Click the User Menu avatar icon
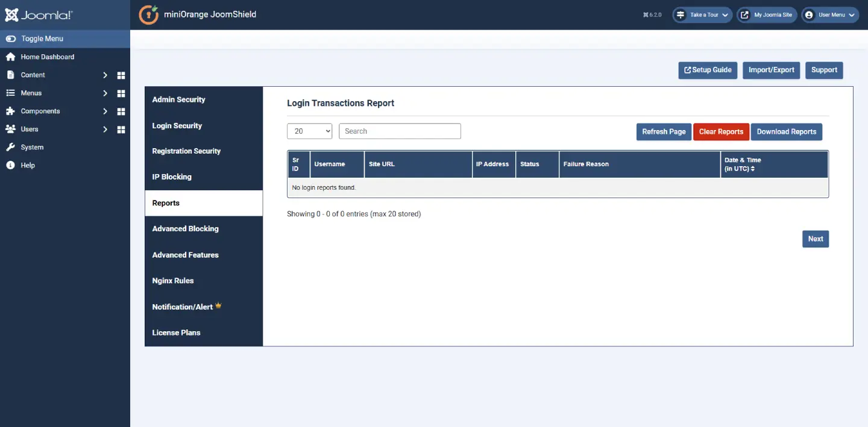The image size is (868, 427). coord(809,15)
